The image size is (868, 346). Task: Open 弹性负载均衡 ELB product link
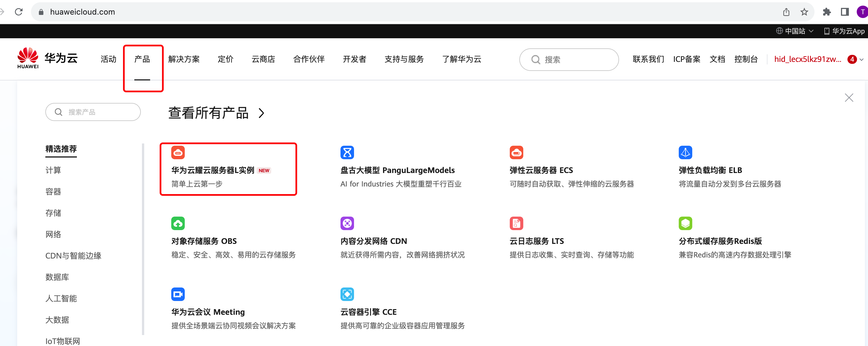[x=710, y=170]
